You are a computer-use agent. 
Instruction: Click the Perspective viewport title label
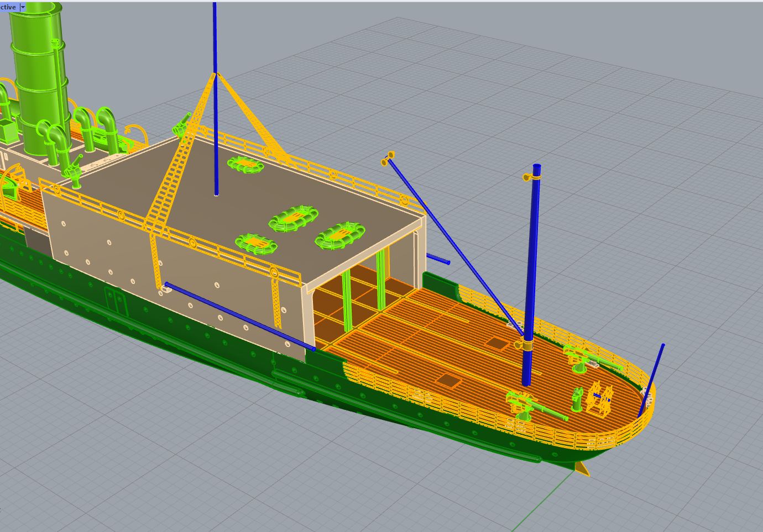coord(9,7)
